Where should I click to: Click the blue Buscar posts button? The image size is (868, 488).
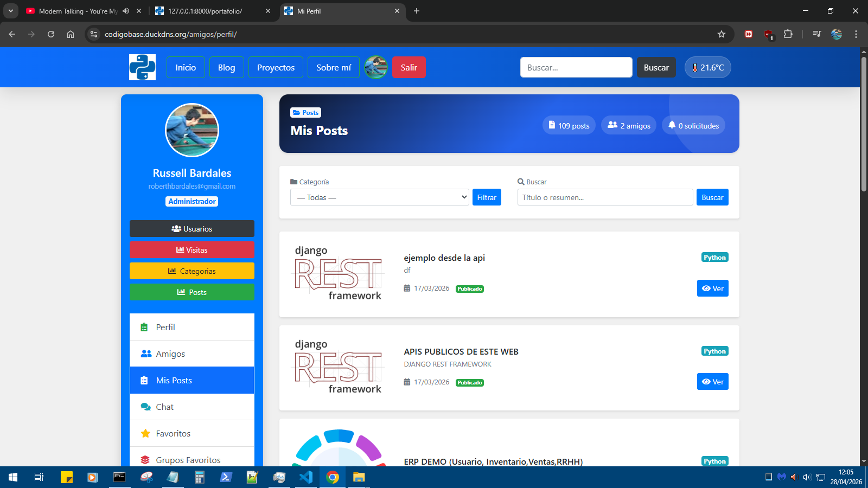(712, 197)
